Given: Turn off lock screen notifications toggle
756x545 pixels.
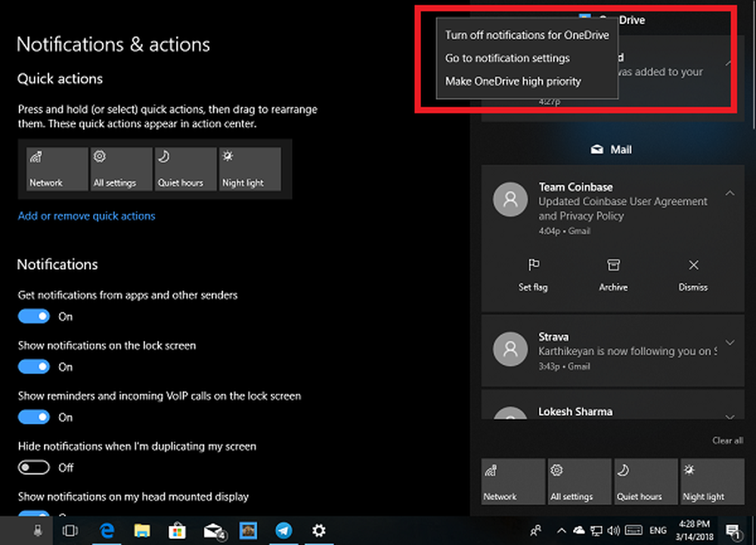Looking at the screenshot, I should point(34,367).
